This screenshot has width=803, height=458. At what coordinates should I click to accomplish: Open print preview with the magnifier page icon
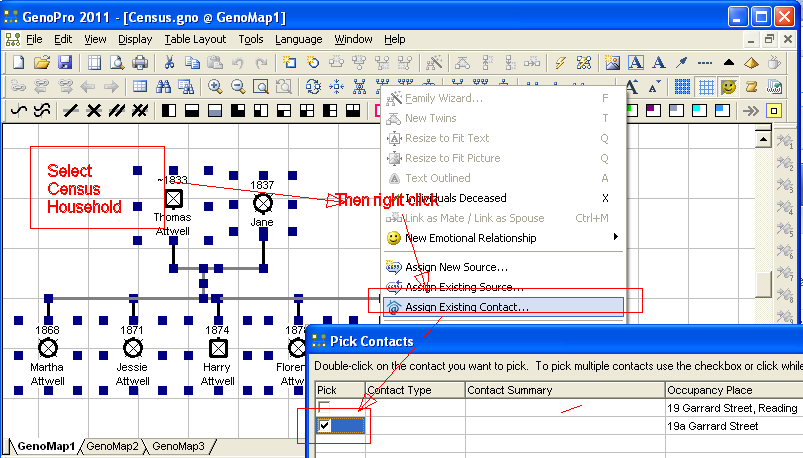[x=117, y=63]
